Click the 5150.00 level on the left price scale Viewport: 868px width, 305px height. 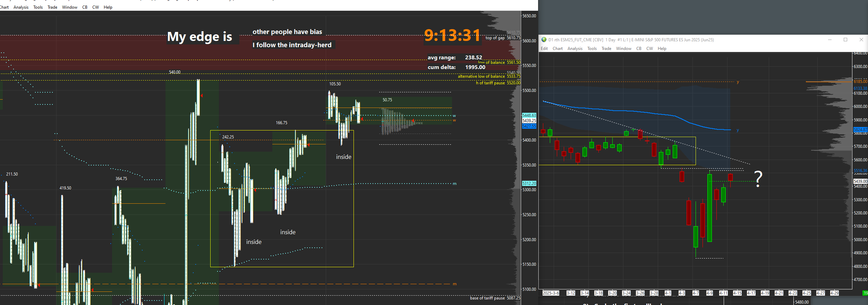pos(529,264)
